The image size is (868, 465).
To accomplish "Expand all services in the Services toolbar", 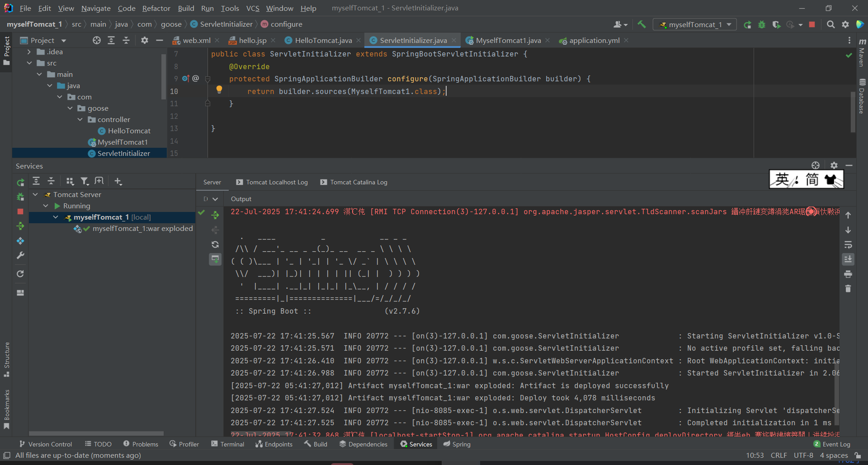I will (36, 181).
